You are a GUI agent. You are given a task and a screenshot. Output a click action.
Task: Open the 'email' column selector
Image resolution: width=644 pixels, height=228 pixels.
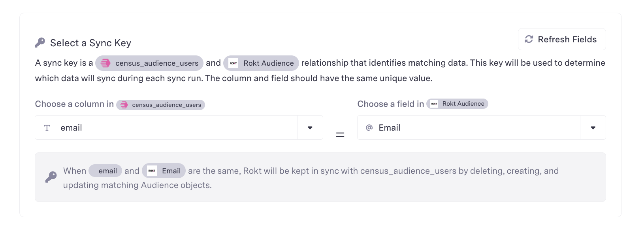pos(166,128)
